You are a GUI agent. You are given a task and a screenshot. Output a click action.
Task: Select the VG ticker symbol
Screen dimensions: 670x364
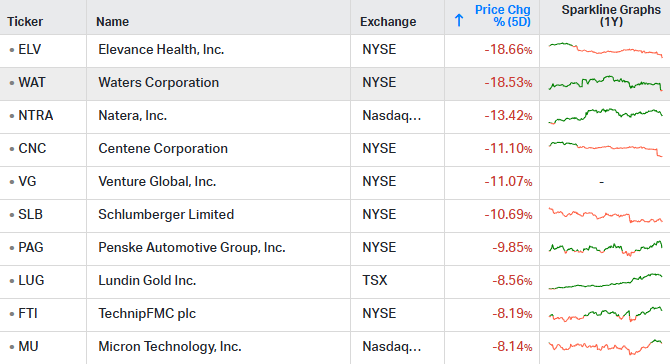pyautogui.click(x=27, y=182)
